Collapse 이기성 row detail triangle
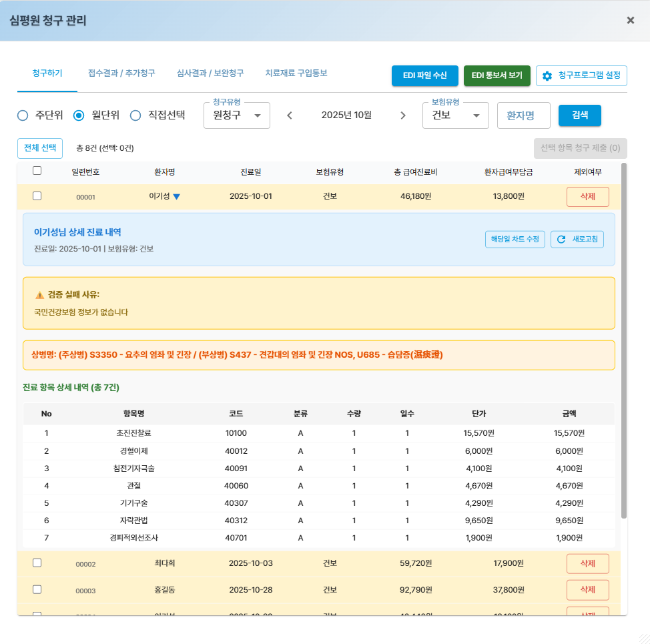This screenshot has height=644, width=650. pos(177,197)
